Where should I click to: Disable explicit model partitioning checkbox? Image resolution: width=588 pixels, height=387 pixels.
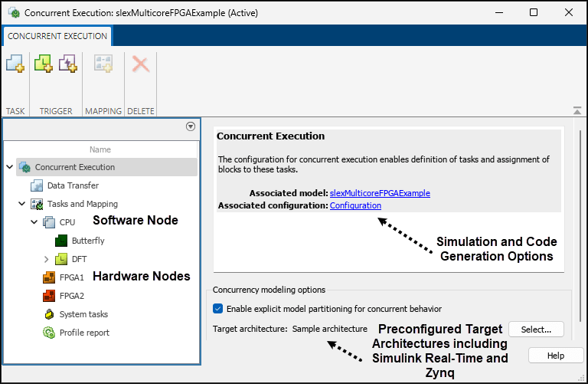[218, 309]
